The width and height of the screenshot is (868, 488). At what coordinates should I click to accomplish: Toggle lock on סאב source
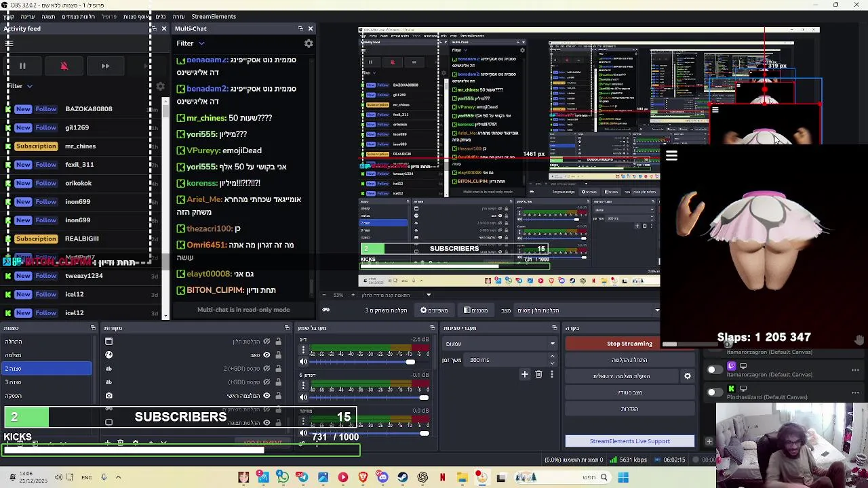(278, 354)
